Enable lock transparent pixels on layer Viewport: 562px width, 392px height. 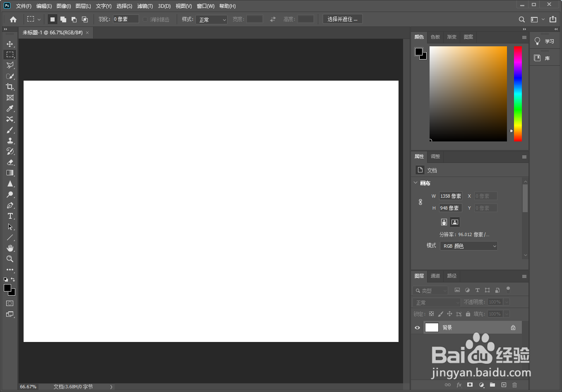[431, 314]
